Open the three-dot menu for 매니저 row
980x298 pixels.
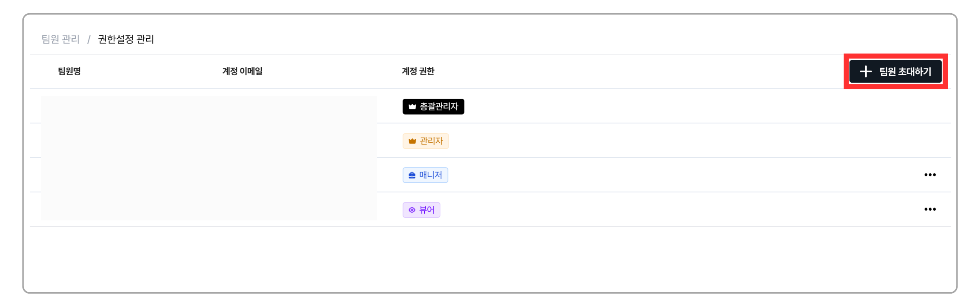pos(930,175)
